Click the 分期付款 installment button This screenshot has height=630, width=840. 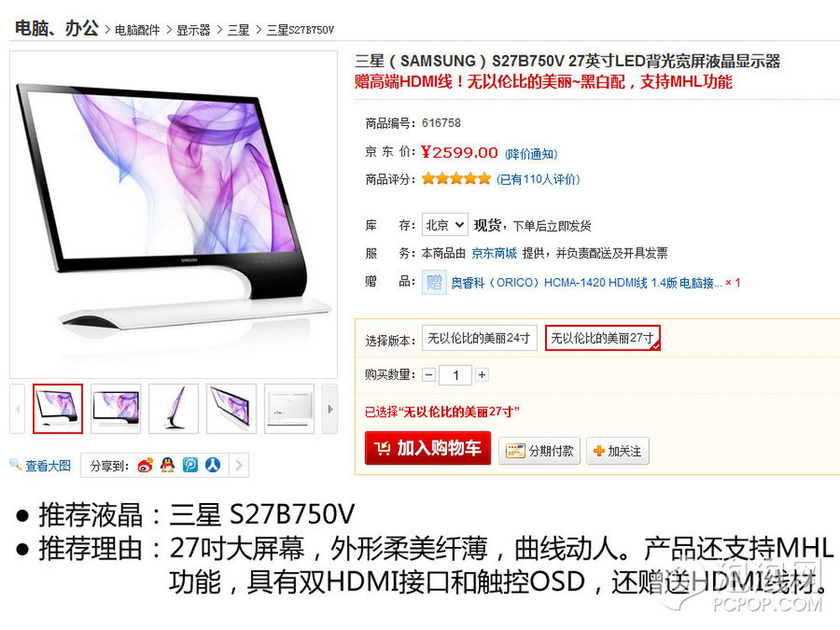(539, 451)
